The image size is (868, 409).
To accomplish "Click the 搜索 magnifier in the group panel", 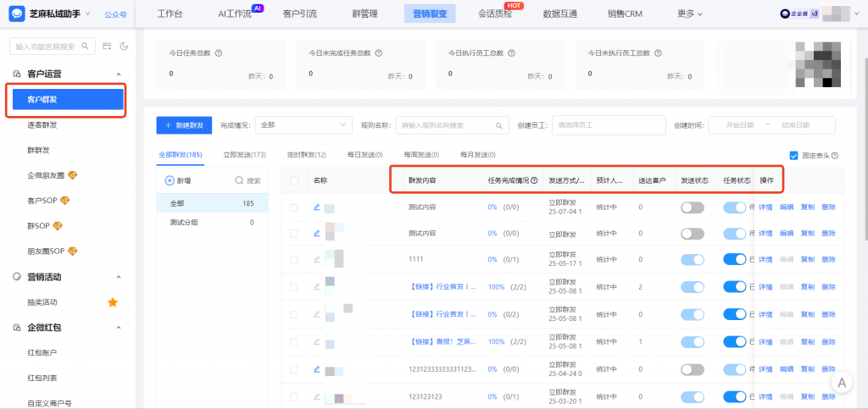I will tap(239, 180).
